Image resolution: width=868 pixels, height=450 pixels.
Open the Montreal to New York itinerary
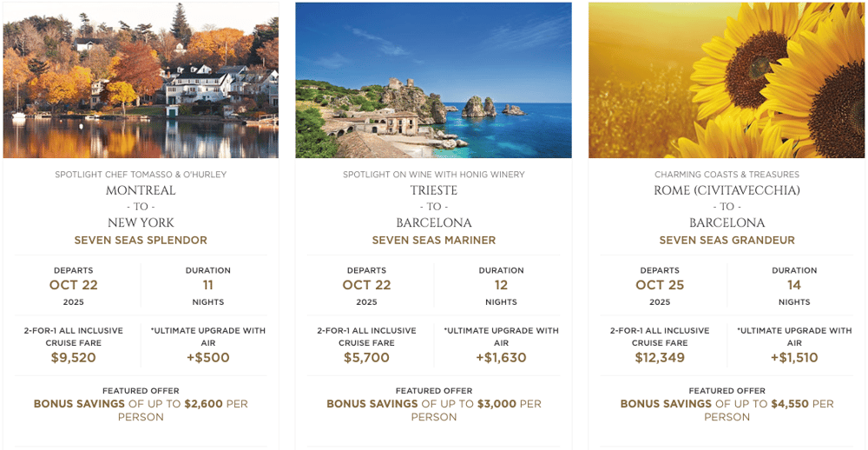click(x=141, y=207)
